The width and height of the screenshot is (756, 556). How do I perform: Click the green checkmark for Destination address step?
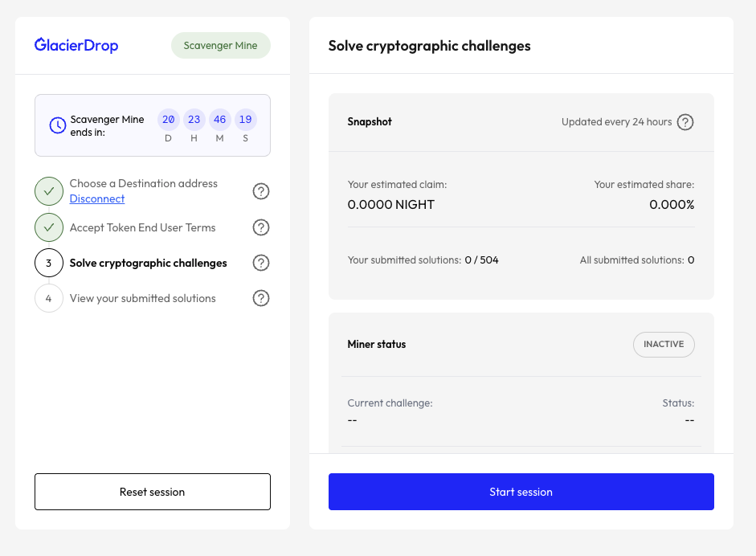(49, 191)
